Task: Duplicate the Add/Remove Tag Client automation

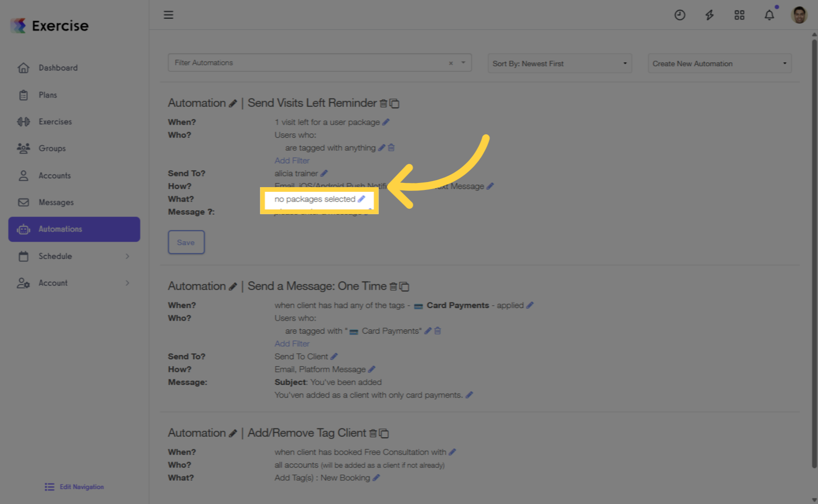Action: point(384,434)
